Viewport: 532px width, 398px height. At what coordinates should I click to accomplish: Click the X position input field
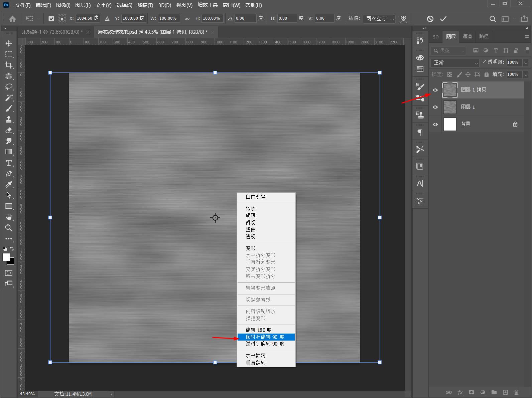tap(88, 18)
